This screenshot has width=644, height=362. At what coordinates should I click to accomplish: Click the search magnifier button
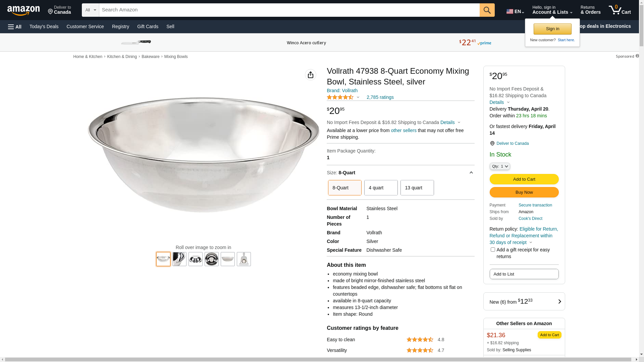click(487, 10)
